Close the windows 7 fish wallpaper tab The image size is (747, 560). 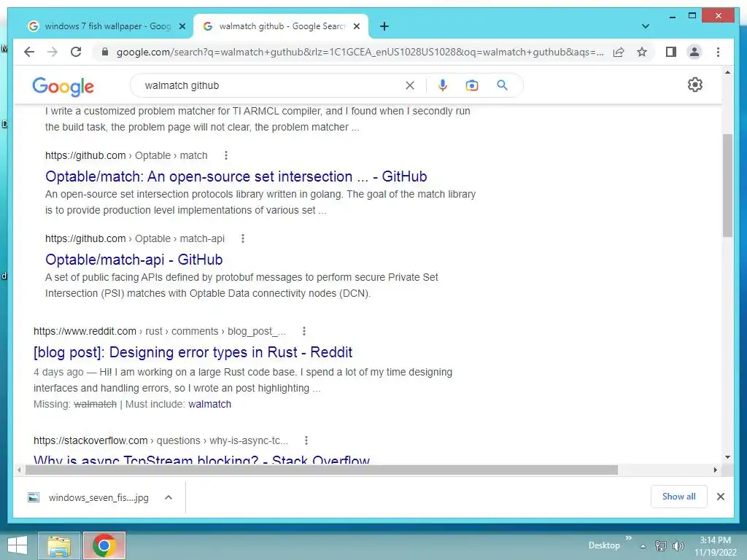[182, 27]
